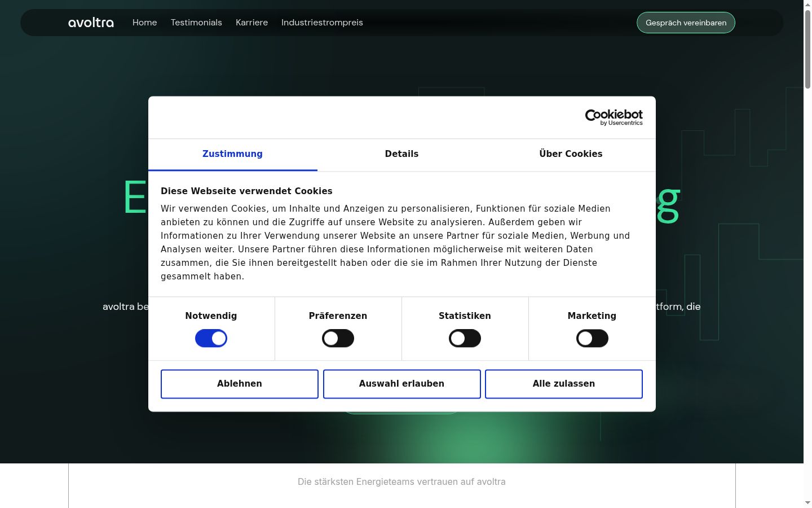Viewport: 812px width, 508px height.
Task: Enable the Statistiken cookie switch
Action: (x=465, y=339)
